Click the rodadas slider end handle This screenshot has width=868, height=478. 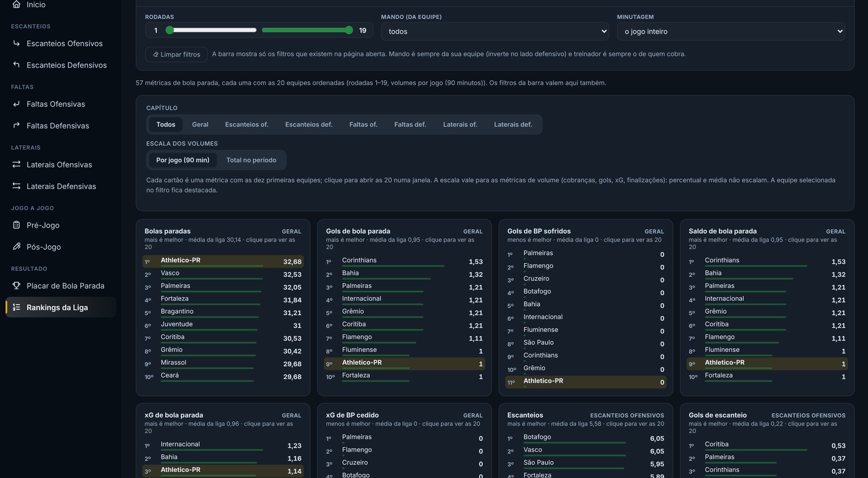pyautogui.click(x=349, y=30)
